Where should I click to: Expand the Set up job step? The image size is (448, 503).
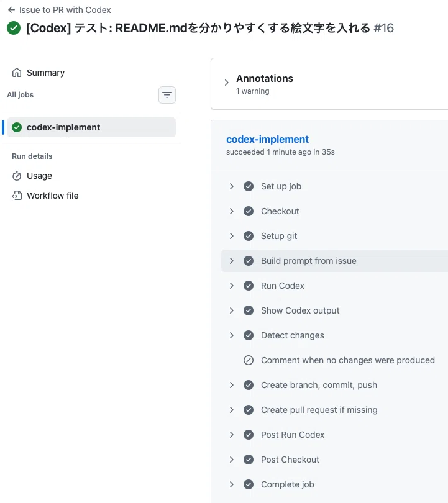pos(231,186)
